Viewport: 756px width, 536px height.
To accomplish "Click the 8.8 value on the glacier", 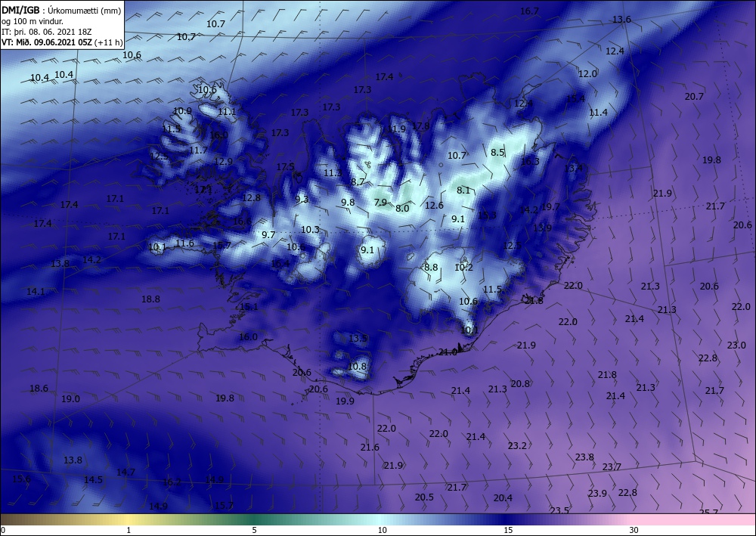I will [x=431, y=268].
